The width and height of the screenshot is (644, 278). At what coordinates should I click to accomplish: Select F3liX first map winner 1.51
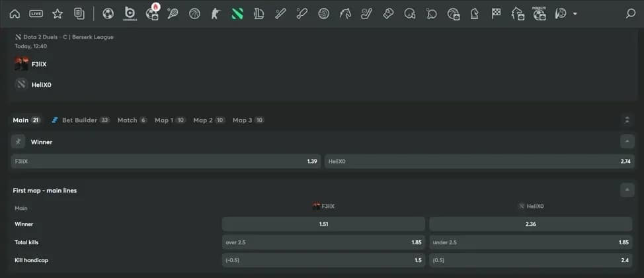[x=323, y=224]
